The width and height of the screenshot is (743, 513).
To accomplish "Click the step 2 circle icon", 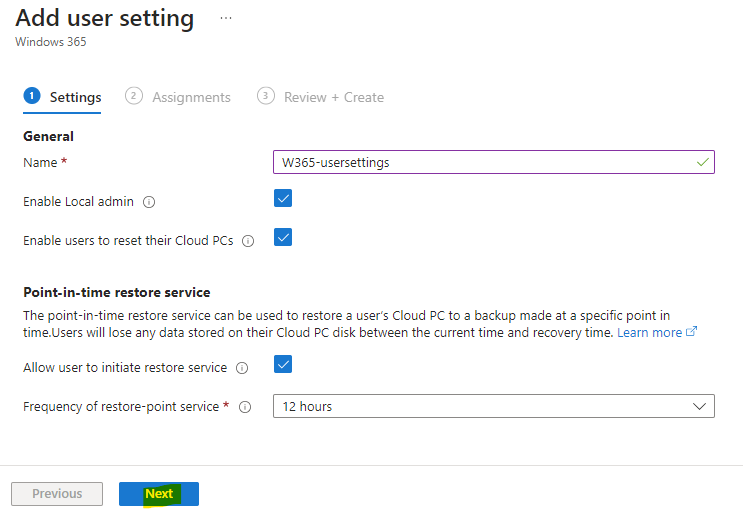I will [x=134, y=96].
